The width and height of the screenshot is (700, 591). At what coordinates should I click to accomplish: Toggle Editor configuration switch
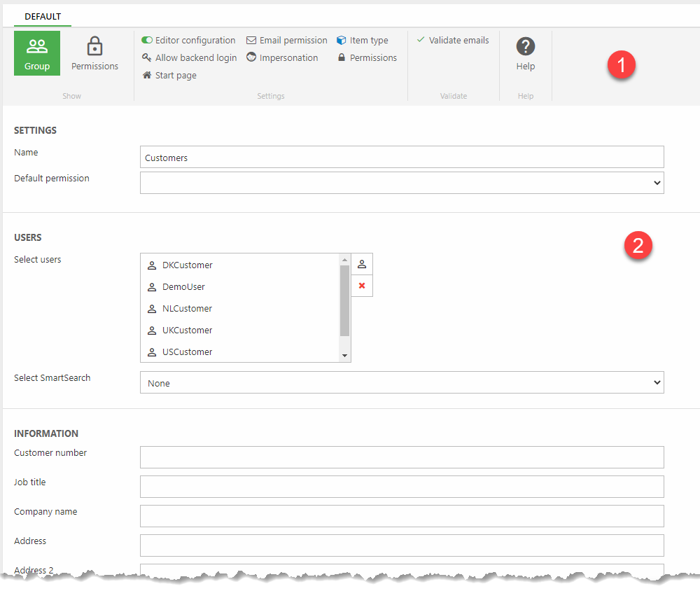coord(148,41)
